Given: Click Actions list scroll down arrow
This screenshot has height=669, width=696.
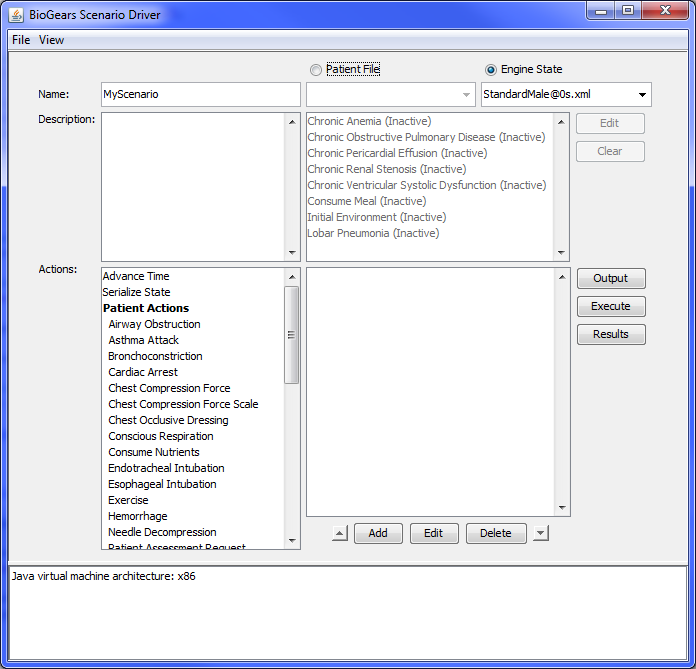Looking at the screenshot, I should click(x=292, y=540).
